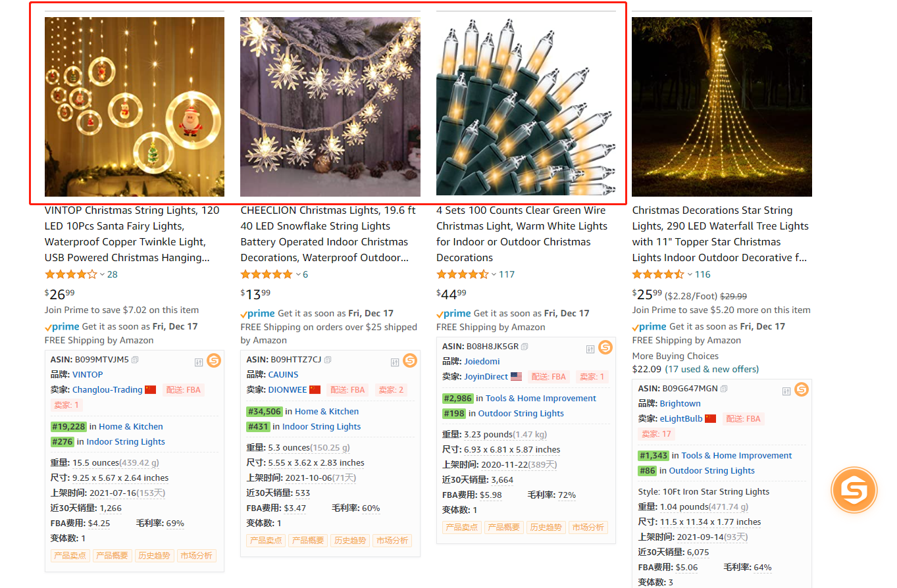This screenshot has width=897, height=588.
Task: Open 历史趋势 tab for the VINTOP product
Action: tap(154, 556)
